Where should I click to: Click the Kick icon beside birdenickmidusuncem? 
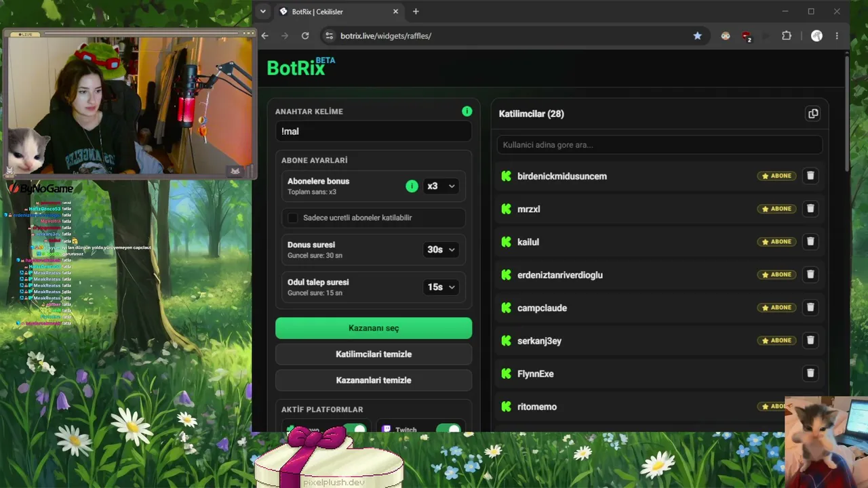[x=506, y=176]
